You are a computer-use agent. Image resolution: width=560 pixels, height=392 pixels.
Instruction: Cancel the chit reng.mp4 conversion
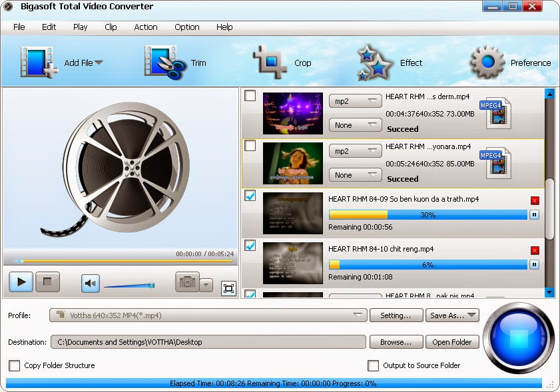tap(535, 250)
